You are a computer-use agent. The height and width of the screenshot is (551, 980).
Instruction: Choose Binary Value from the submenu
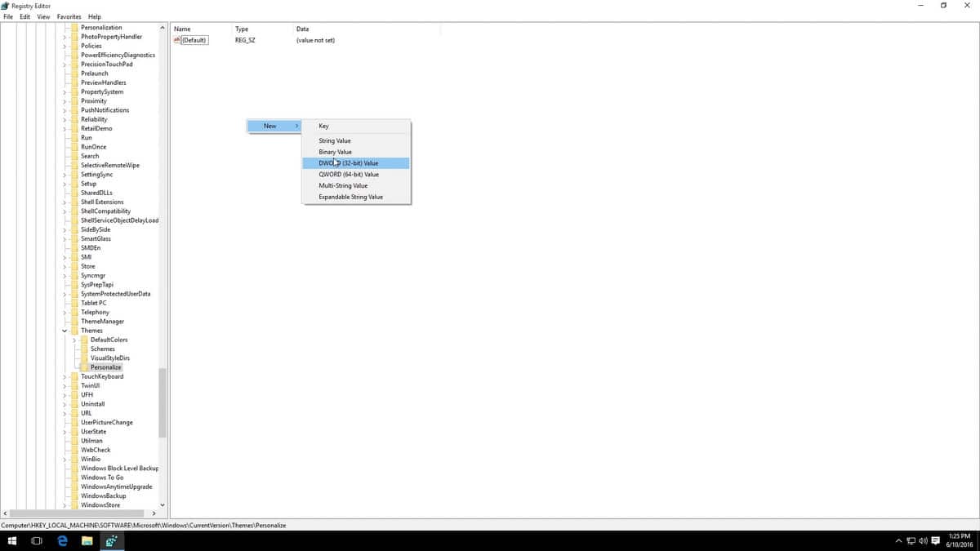coord(355,152)
